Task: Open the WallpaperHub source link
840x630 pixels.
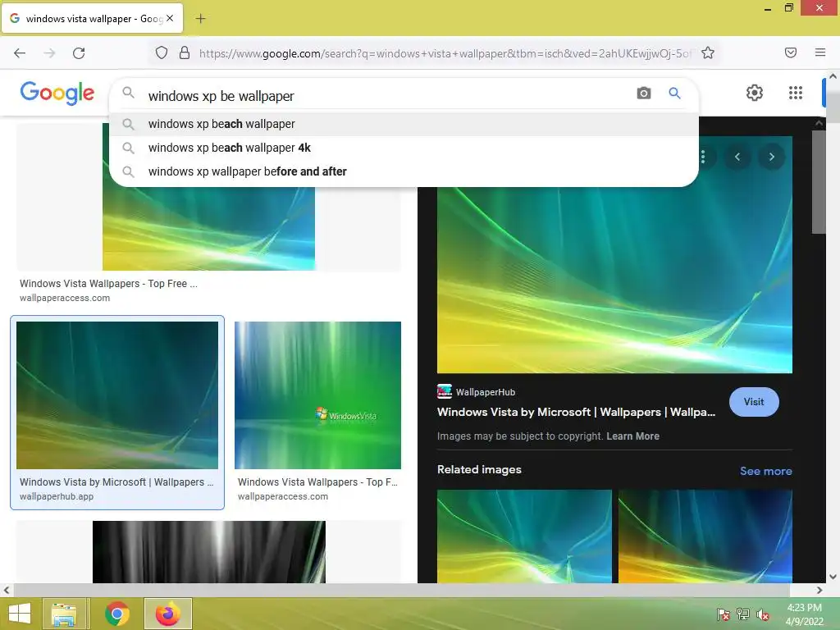Action: (477, 391)
